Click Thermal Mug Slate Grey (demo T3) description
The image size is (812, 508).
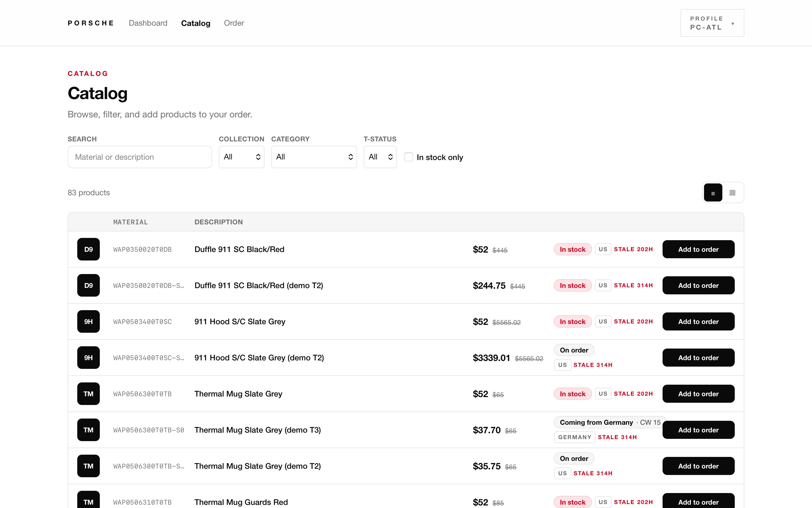(258, 430)
